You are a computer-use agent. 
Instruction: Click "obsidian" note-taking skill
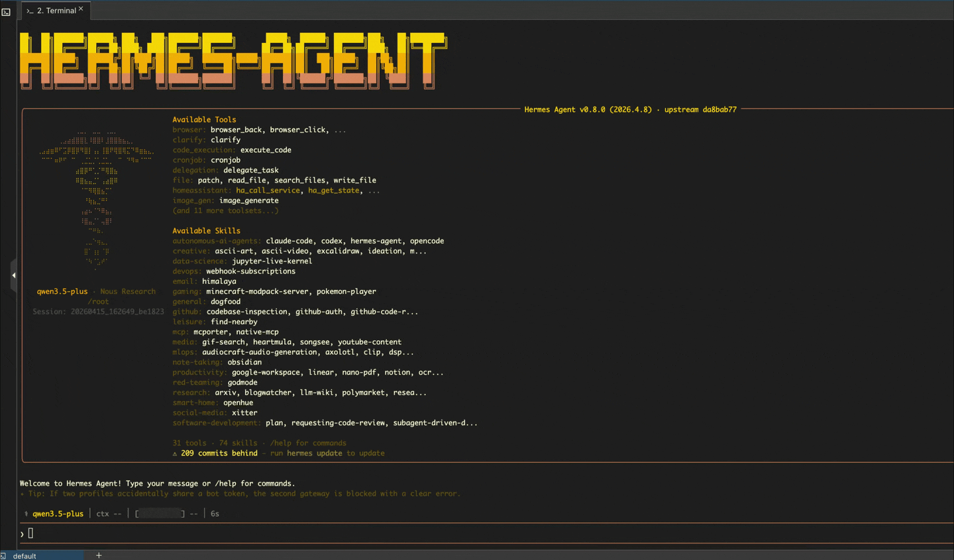point(244,362)
